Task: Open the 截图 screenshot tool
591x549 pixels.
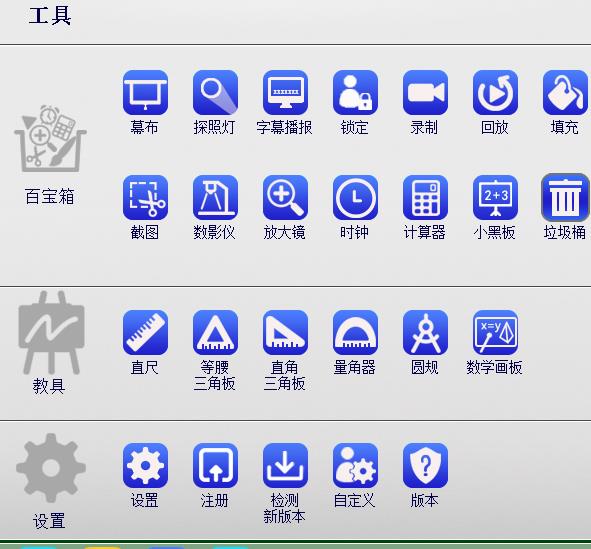Action: coord(145,197)
